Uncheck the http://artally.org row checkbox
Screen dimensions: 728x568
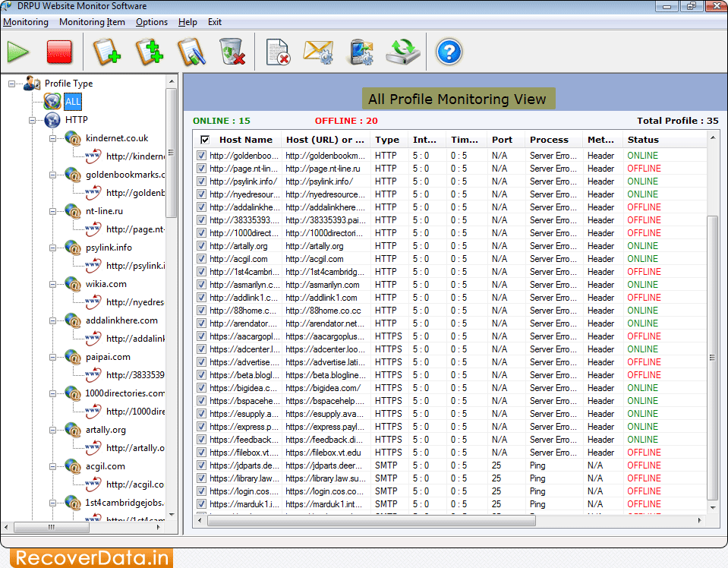tap(201, 246)
